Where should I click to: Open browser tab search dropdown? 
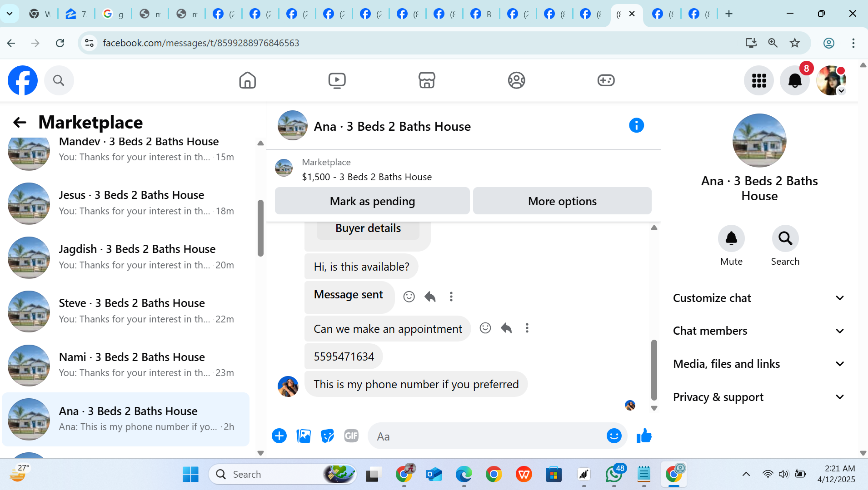[10, 14]
